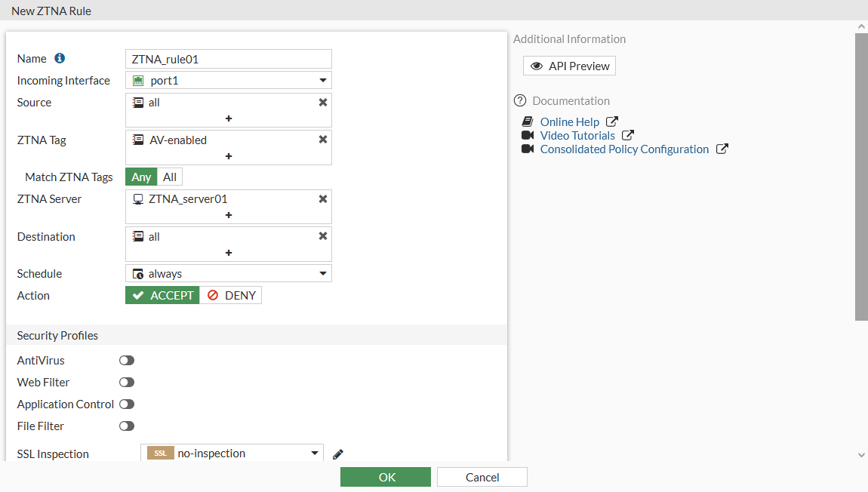Remove the AV-enabled ZTNA tag
The height and width of the screenshot is (492, 868).
(323, 140)
